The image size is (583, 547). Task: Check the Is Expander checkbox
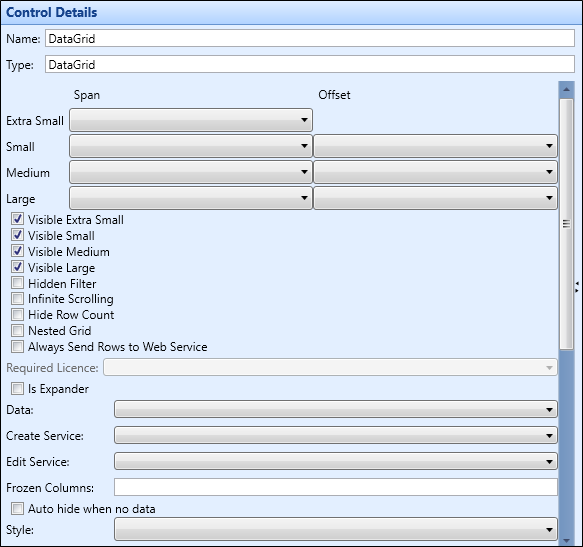pos(17,389)
